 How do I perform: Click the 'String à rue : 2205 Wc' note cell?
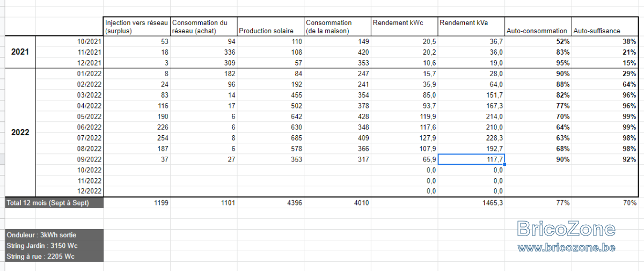point(54,257)
